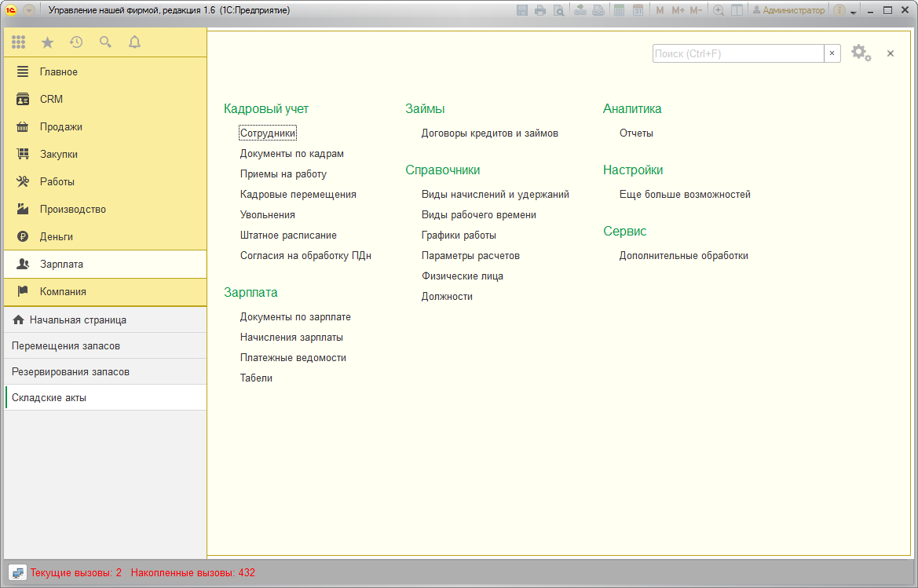Viewport: 918px width, 588px height.
Task: Click the zoom magnifier with plus icon
Action: click(x=719, y=10)
